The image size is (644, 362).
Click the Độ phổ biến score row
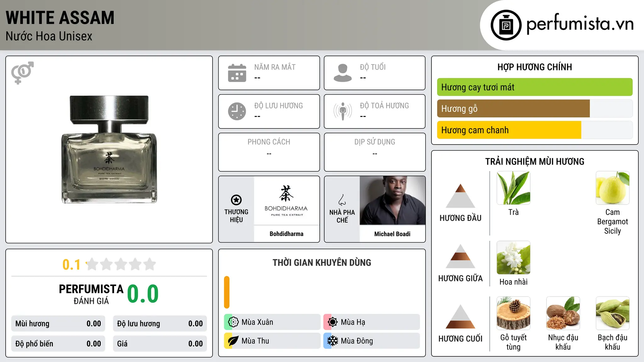click(x=58, y=344)
